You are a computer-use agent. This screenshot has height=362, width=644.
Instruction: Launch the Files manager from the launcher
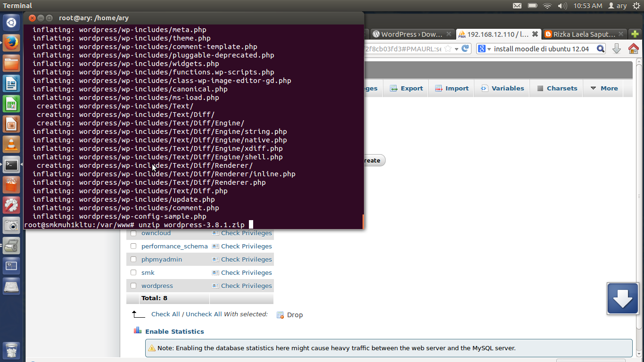tap(11, 63)
